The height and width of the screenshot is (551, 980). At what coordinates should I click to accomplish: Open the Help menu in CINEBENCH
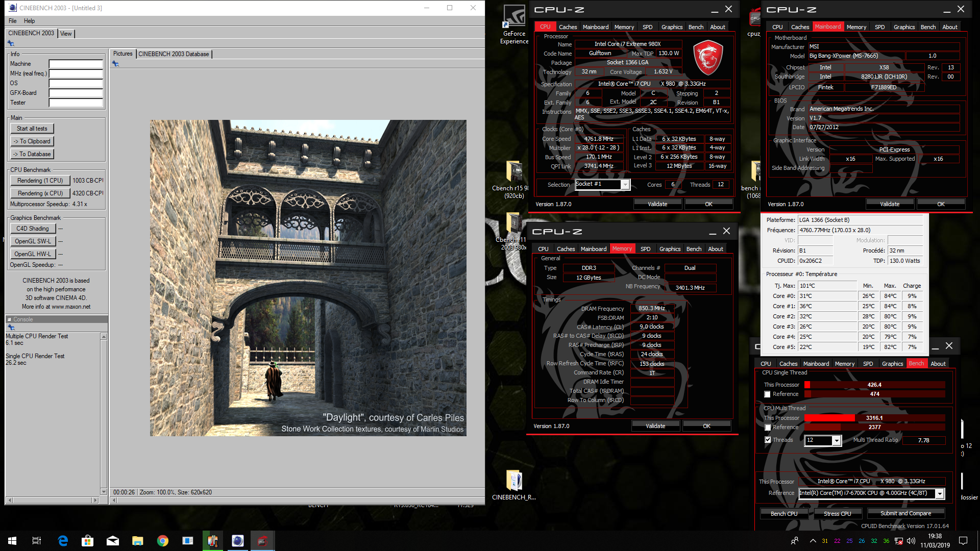pos(30,21)
